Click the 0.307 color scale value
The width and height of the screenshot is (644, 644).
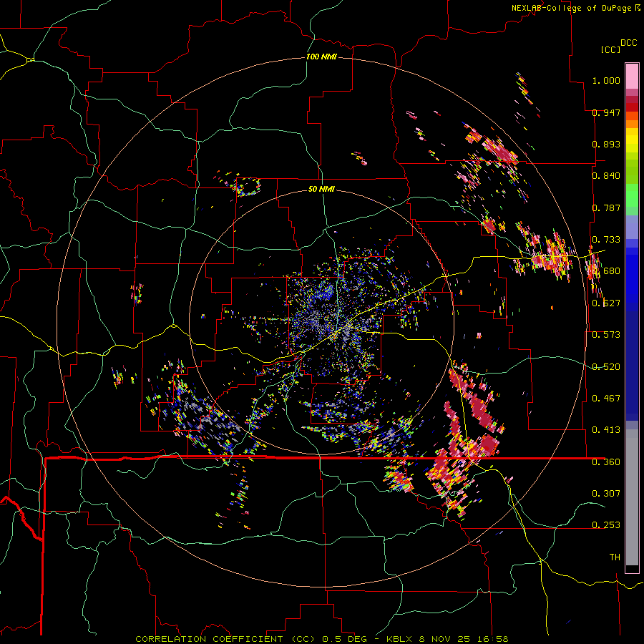pos(606,494)
